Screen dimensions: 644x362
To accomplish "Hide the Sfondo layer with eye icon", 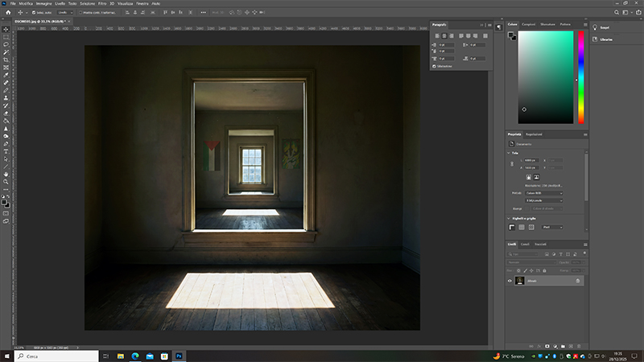I will click(510, 281).
